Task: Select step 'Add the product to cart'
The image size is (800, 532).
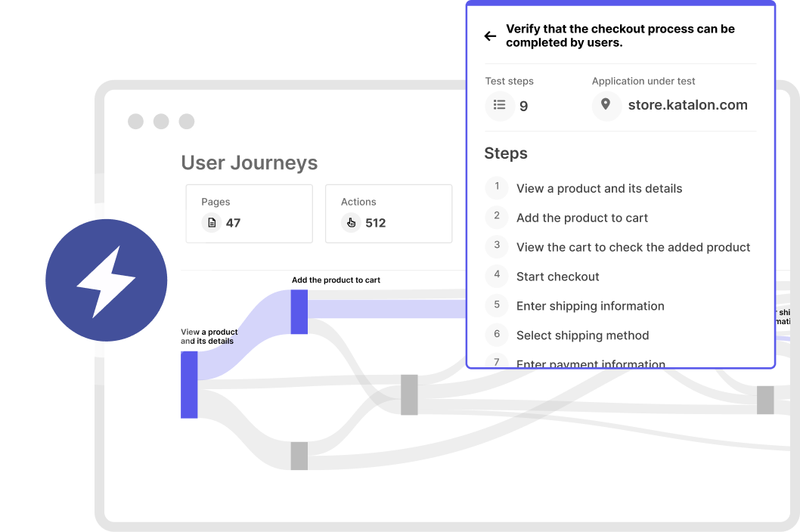Action: click(x=582, y=218)
